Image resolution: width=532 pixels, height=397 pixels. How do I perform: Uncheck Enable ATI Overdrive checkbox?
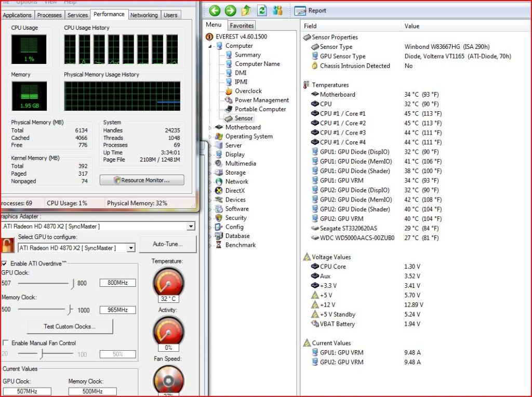[x=5, y=264]
